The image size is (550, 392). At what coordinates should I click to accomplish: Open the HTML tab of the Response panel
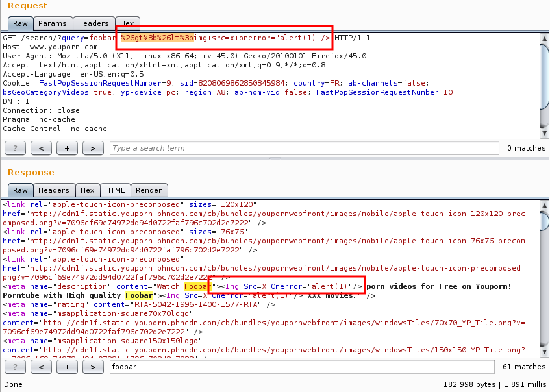(x=115, y=190)
